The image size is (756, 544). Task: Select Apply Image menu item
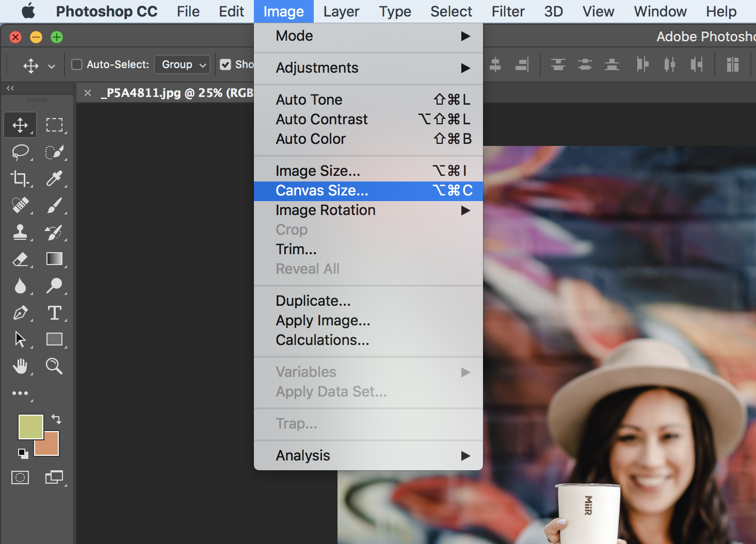[x=368, y=321]
